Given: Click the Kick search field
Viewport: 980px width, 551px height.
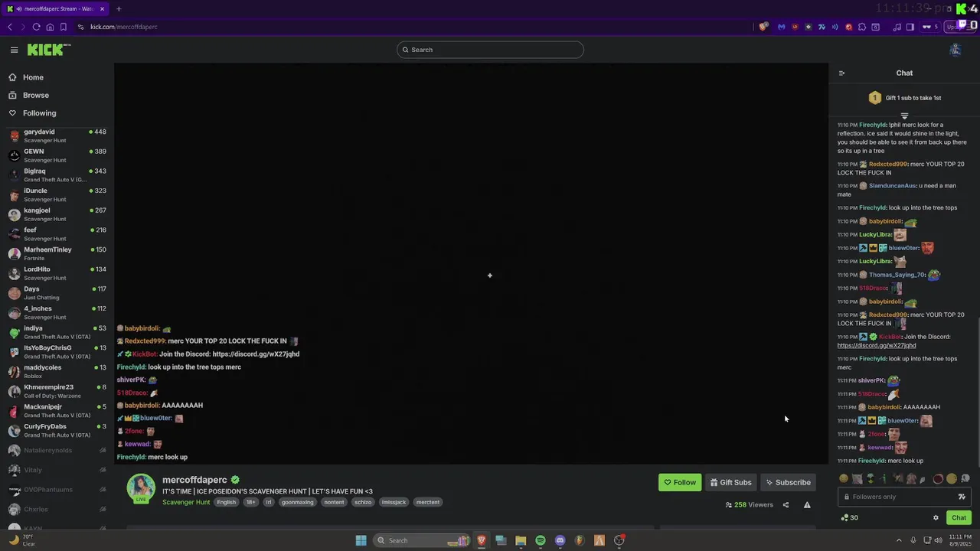Looking at the screenshot, I should click(x=490, y=50).
